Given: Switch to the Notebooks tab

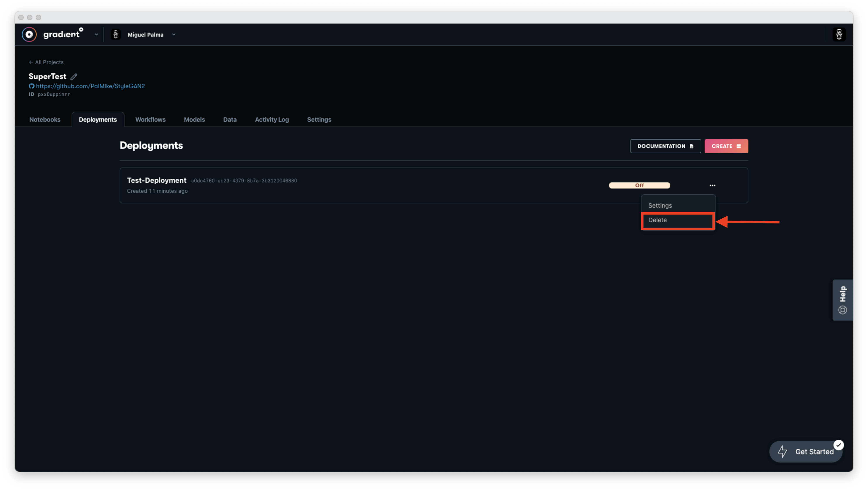Looking at the screenshot, I should coord(45,120).
